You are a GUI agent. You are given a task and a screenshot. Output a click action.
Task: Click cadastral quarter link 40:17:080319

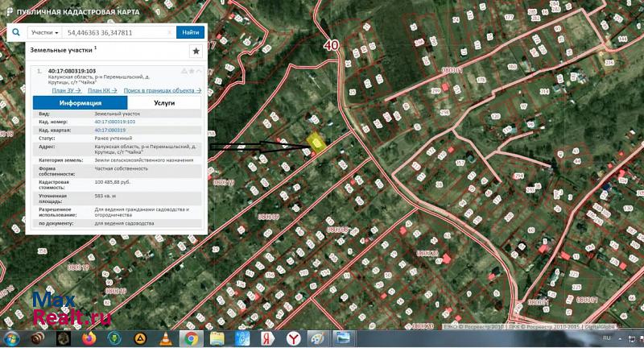click(x=109, y=130)
